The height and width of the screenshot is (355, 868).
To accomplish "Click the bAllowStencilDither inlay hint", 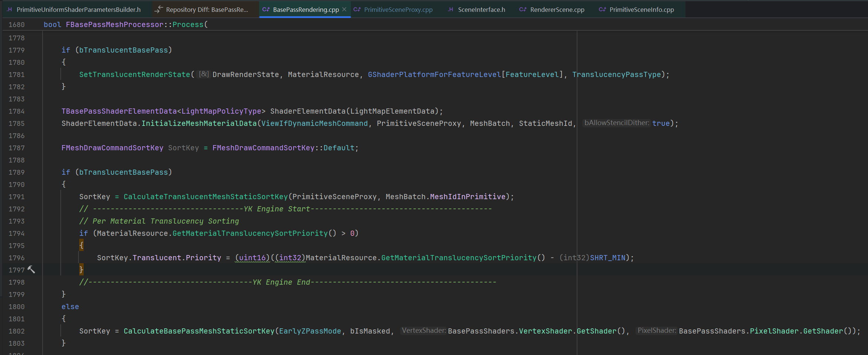I will pyautogui.click(x=616, y=123).
